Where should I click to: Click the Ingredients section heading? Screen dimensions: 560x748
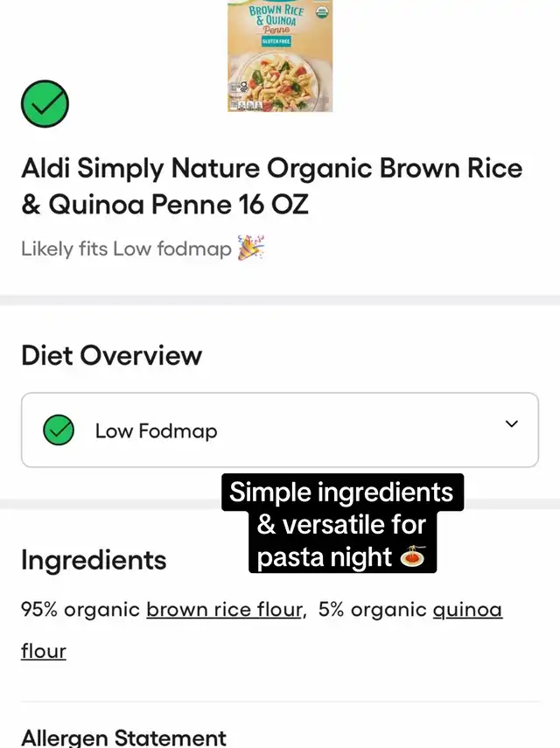coord(94,560)
